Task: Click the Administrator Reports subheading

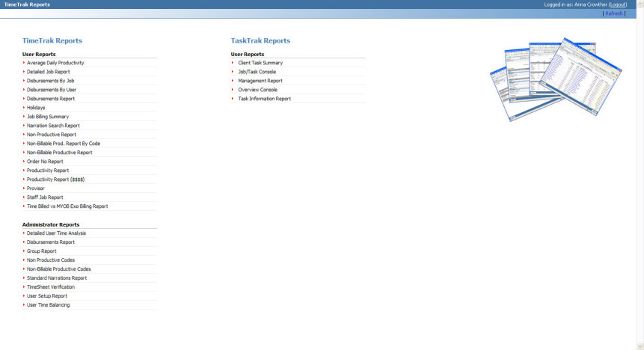Action: tap(51, 224)
